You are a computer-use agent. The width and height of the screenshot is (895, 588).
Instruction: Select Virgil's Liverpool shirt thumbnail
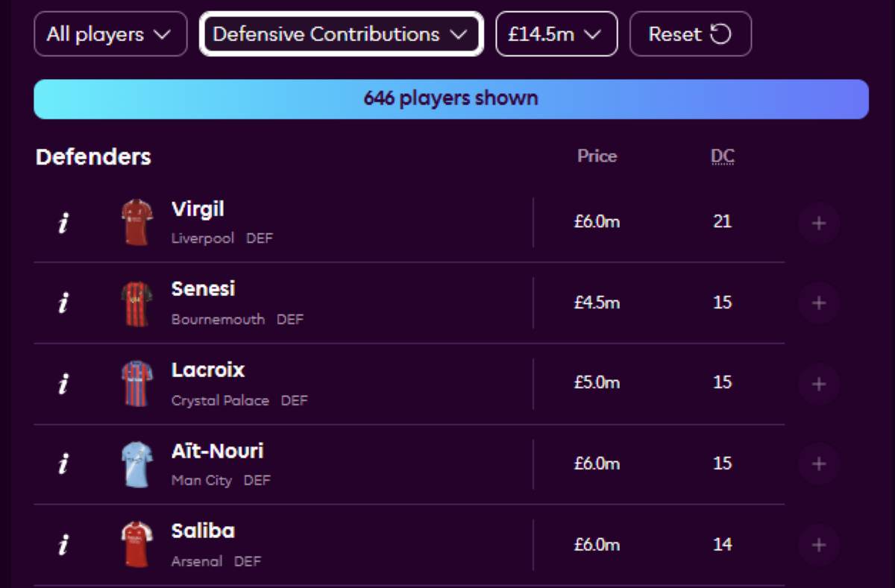[x=137, y=222]
